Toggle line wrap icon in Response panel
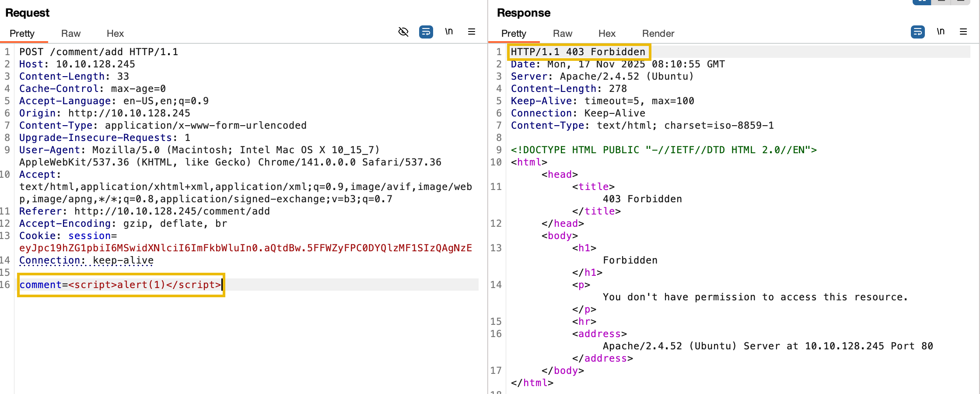Screen dimensions: 980x394 coord(918,32)
